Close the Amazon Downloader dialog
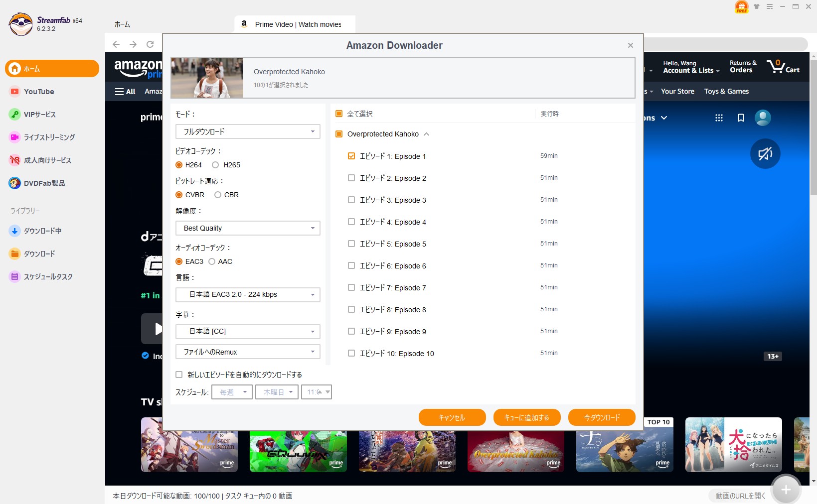The height and width of the screenshot is (504, 817). tap(631, 45)
